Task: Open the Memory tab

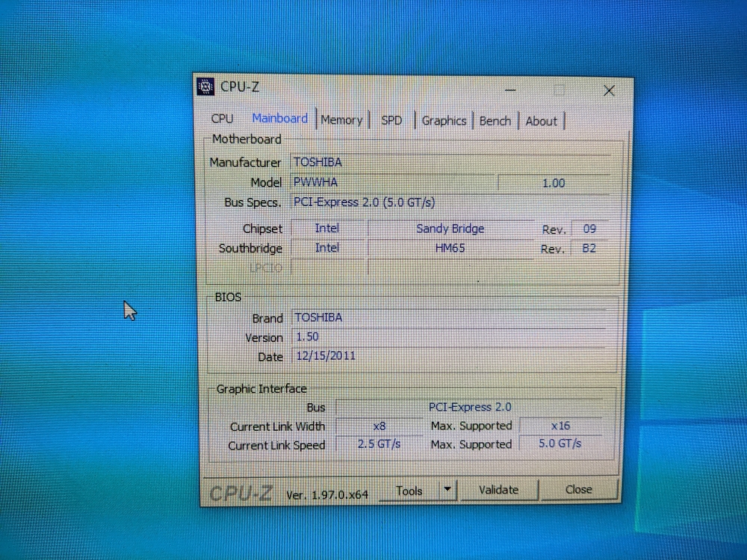Action: pos(341,120)
